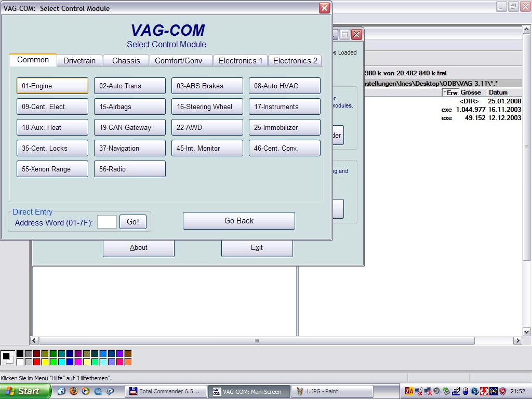Click the system clock showing 21:52
Viewport: 532px width, 399px height.
tap(518, 391)
